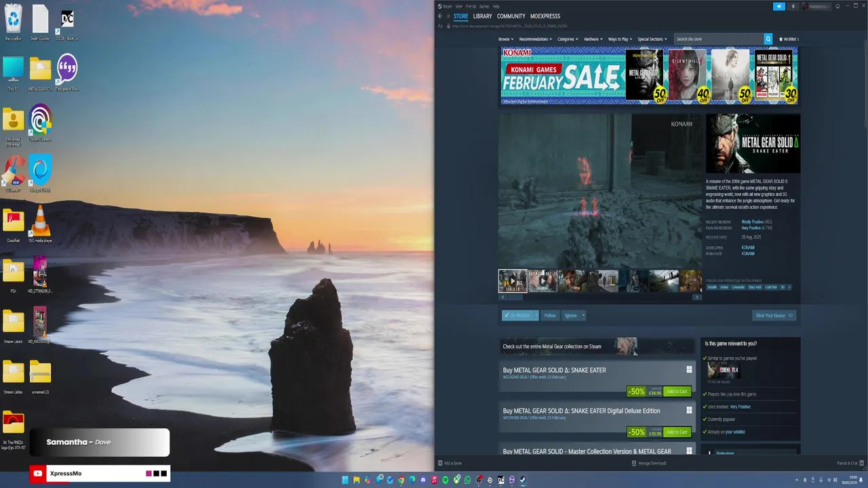
Task: Click the Add a Game plus icon
Action: pos(439,463)
